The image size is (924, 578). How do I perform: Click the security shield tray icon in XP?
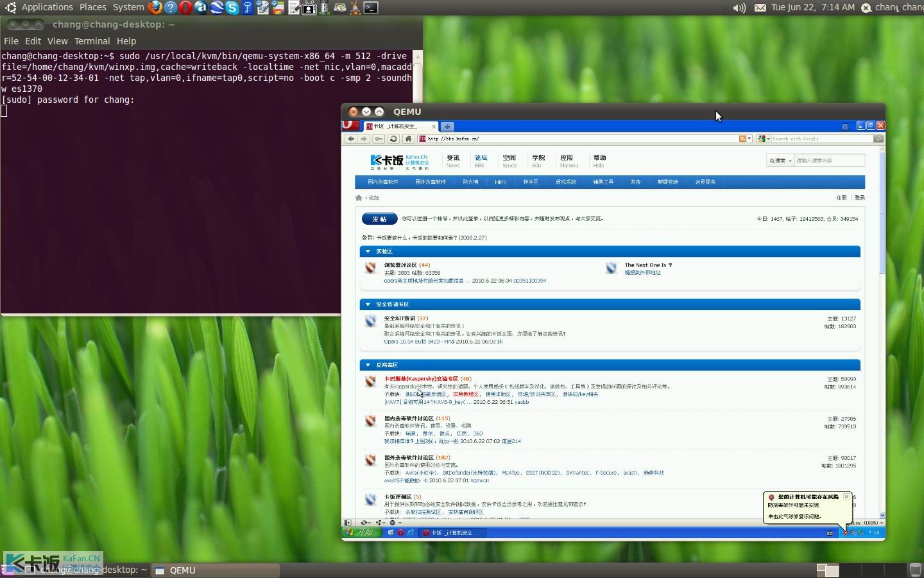(846, 532)
